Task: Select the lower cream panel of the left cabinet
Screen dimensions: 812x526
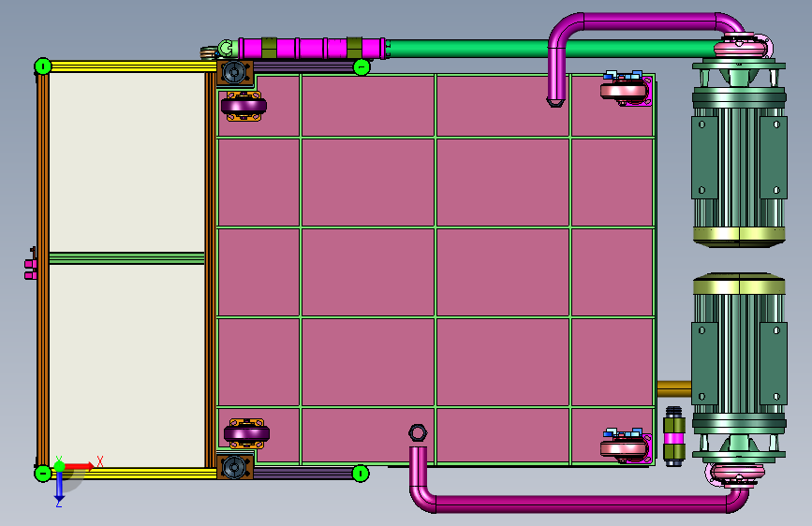Action: click(126, 366)
